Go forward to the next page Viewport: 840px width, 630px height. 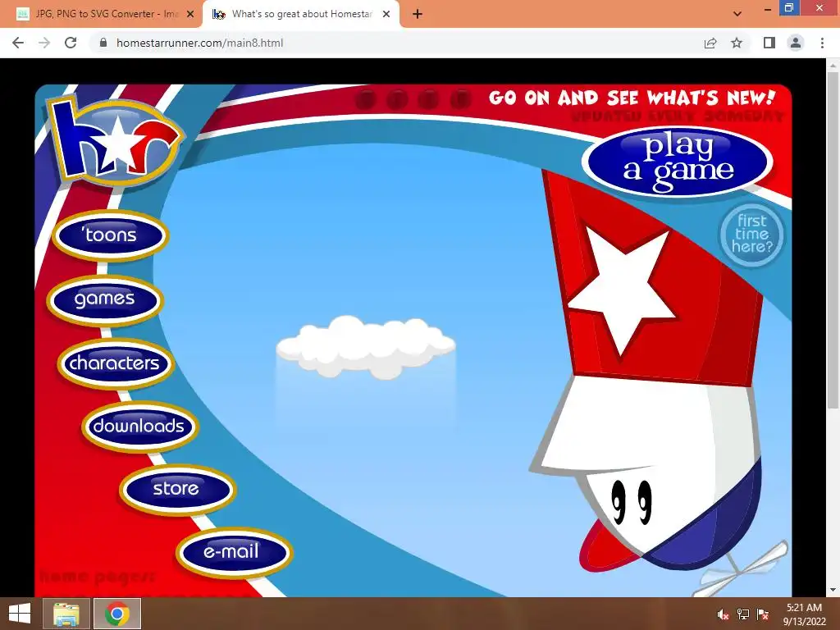click(x=44, y=43)
